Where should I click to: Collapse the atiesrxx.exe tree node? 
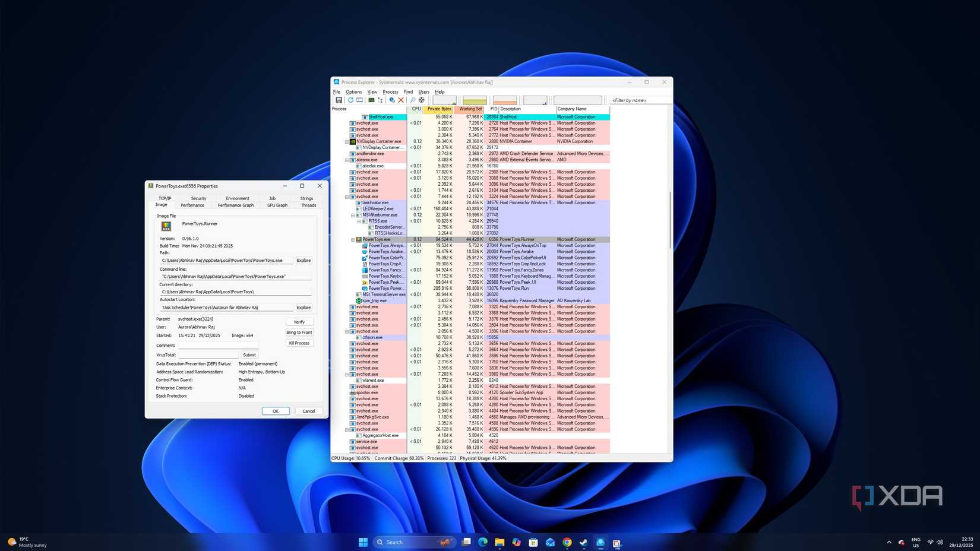click(347, 160)
